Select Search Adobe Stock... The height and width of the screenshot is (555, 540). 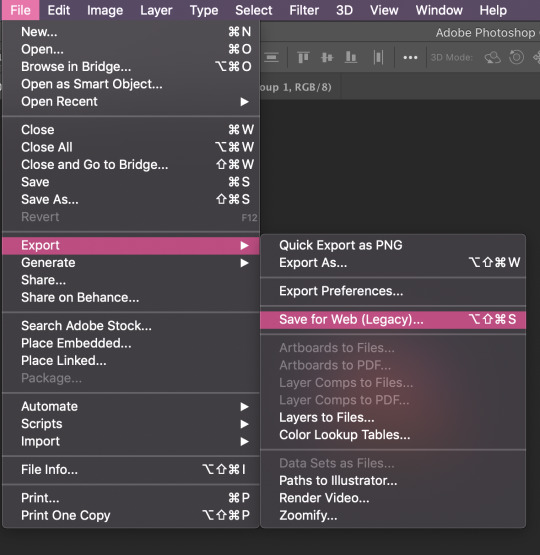point(131,326)
